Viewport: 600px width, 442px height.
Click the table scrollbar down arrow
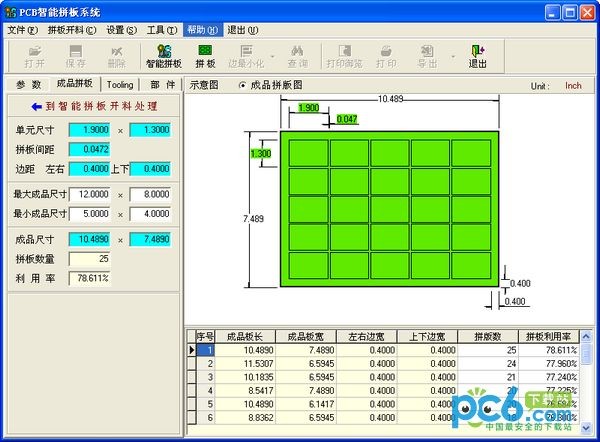(586, 428)
